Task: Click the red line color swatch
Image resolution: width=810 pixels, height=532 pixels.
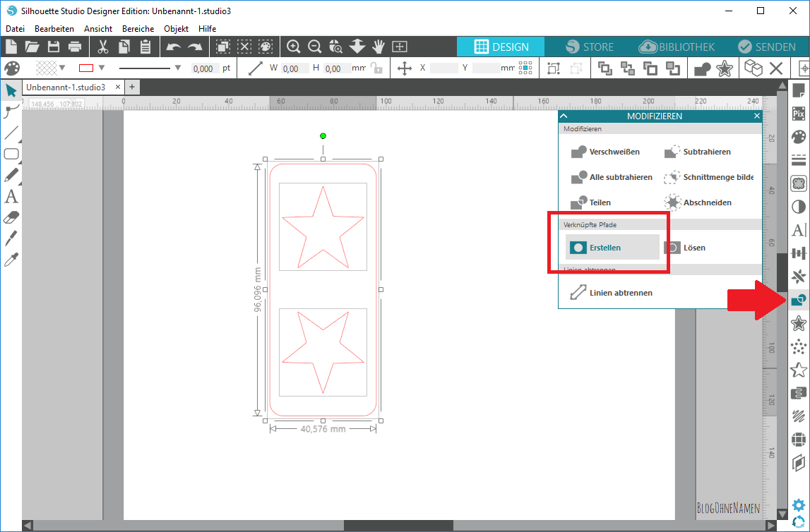Action: pos(86,68)
